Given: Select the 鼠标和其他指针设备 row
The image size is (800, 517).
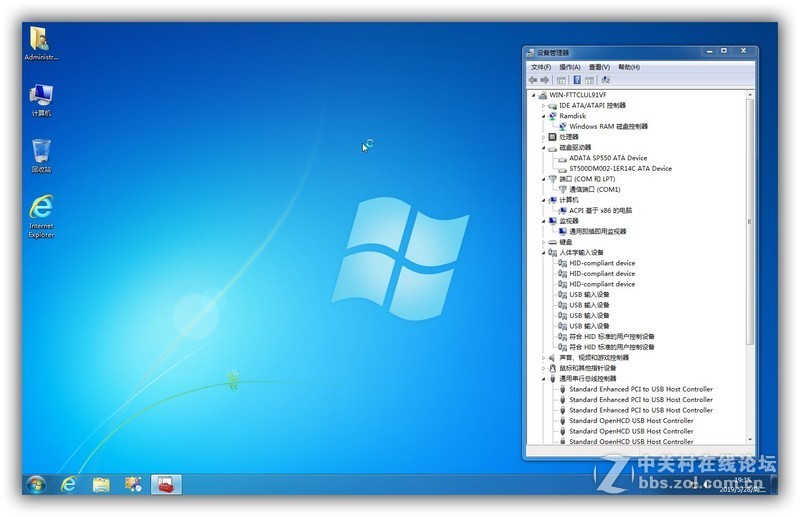Looking at the screenshot, I should pyautogui.click(x=587, y=368).
